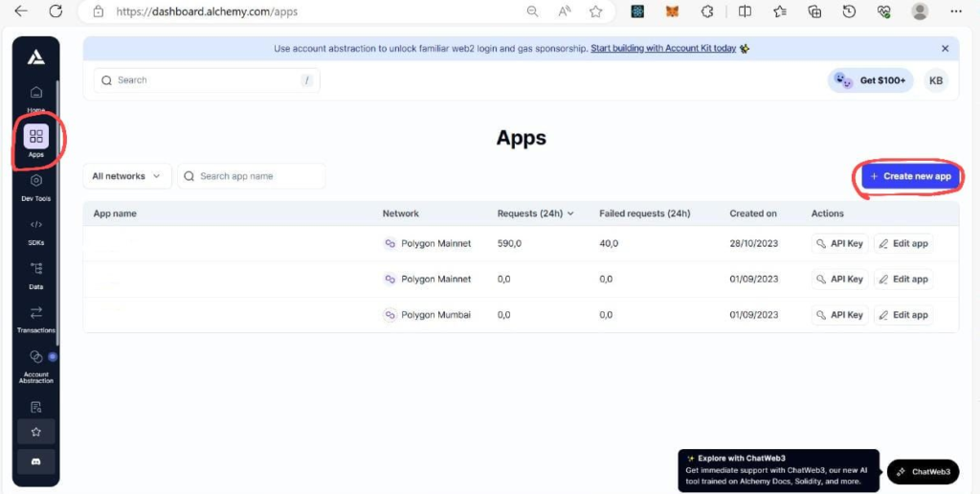Viewport: 980px width, 494px height.
Task: Open browser favorites list icon
Action: click(780, 11)
